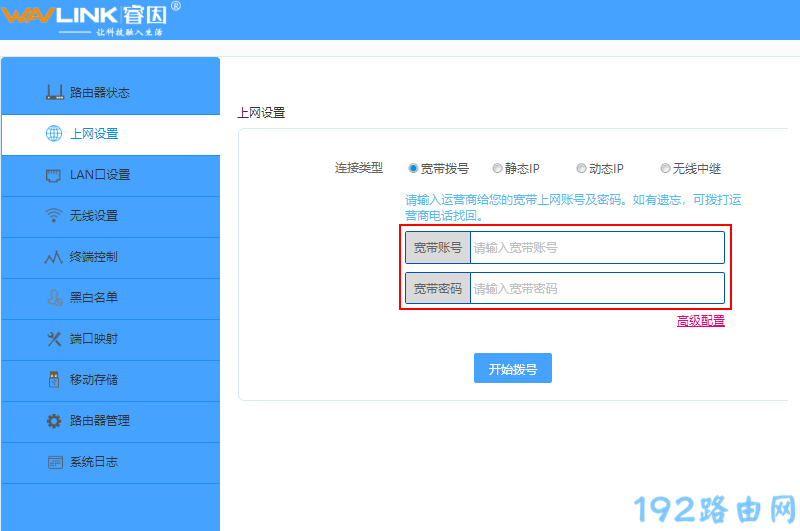Select the 宽带拨号 radio button
800x531 pixels.
point(413,169)
